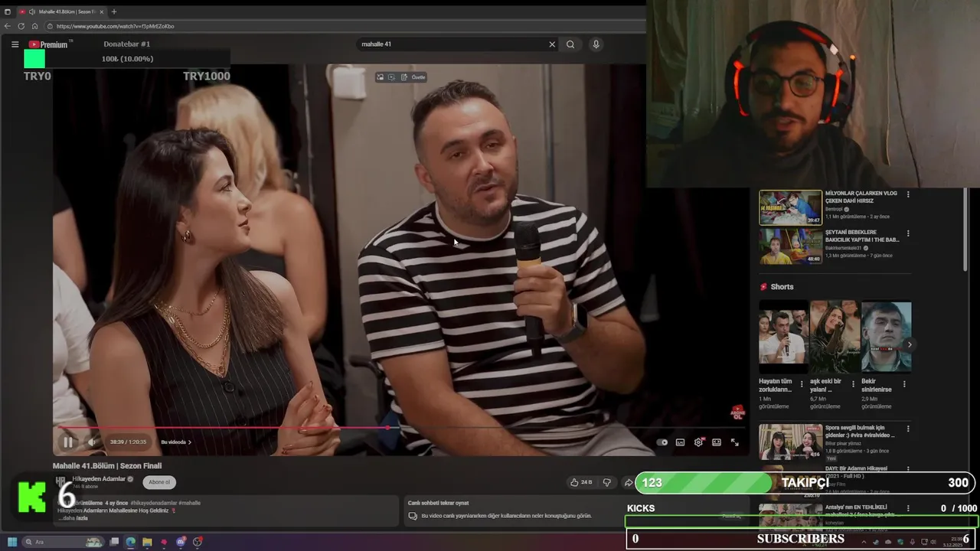This screenshot has width=980, height=551.
Task: Select the 'Mahalle 41.Bölüm | Sezon Finali' title
Action: [107, 465]
